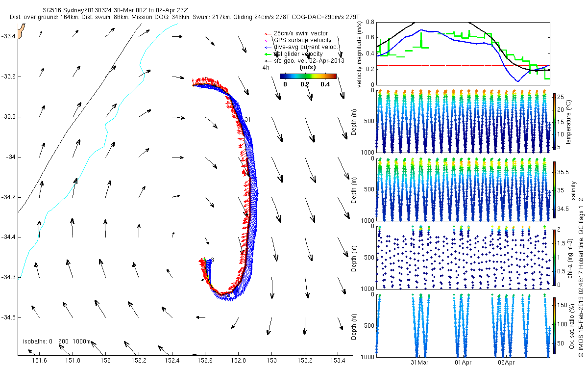The width and height of the screenshot is (588, 368).
Task: Click the '-34.6' latitude tick label
Action: pyautogui.click(x=8, y=278)
